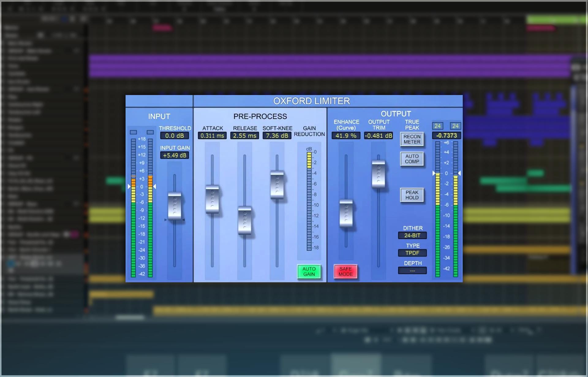588x377 pixels.
Task: Click the left output 24 bit indicator
Action: pyautogui.click(x=438, y=126)
